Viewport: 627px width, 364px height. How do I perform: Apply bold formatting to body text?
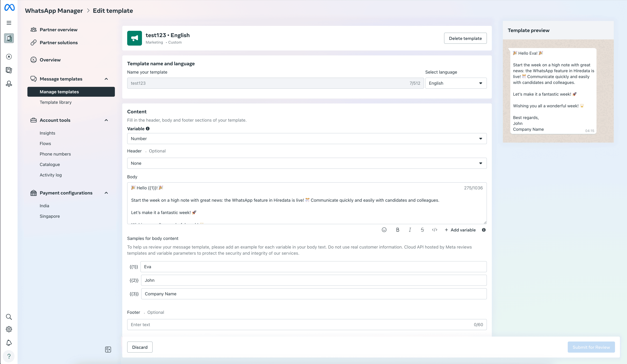click(x=398, y=230)
